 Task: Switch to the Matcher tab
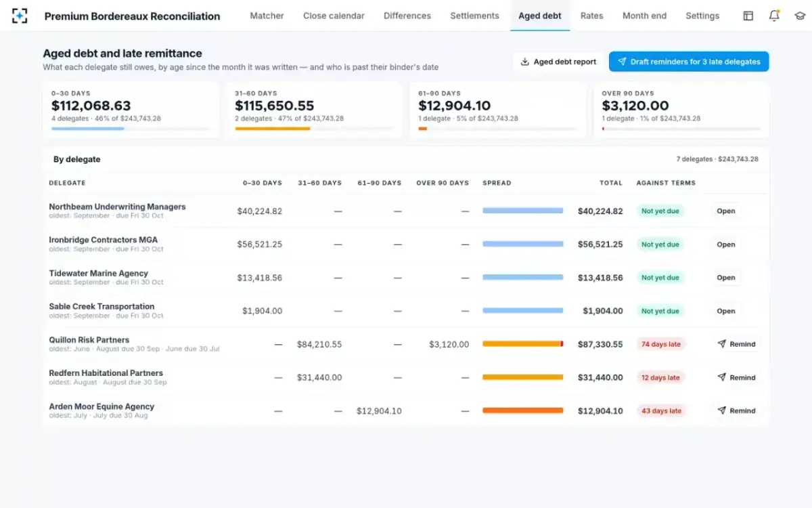267,16
